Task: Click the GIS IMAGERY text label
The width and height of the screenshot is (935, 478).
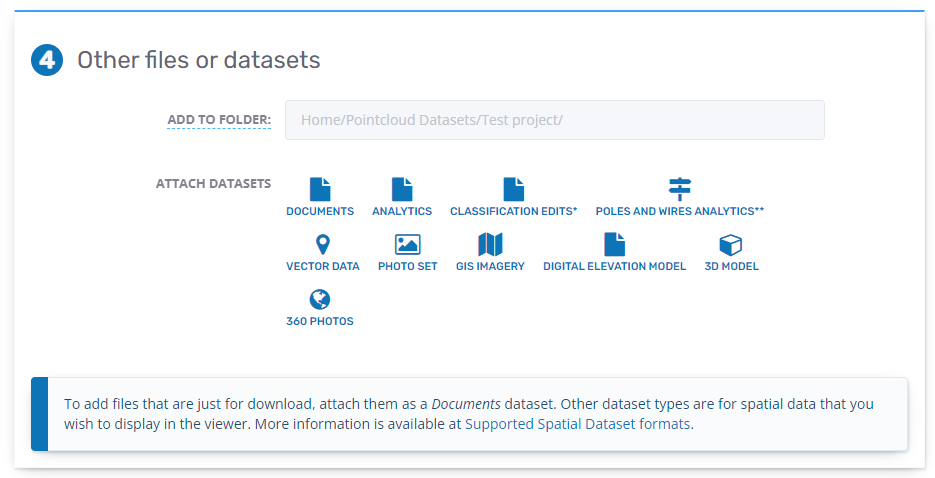Action: pyautogui.click(x=490, y=266)
